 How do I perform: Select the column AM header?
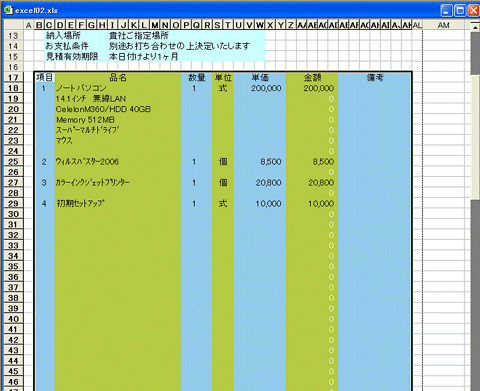[443, 25]
